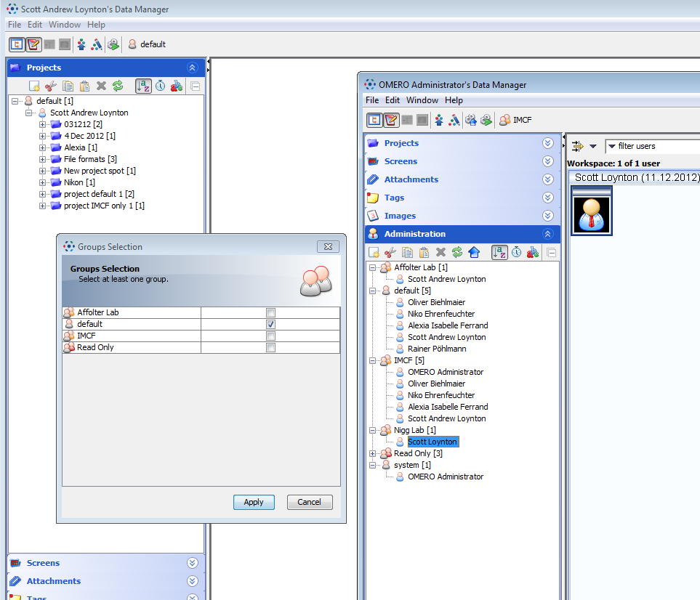Screen dimensions: 700x600
Task: Close the Groups Selection dialog
Action: (328, 247)
